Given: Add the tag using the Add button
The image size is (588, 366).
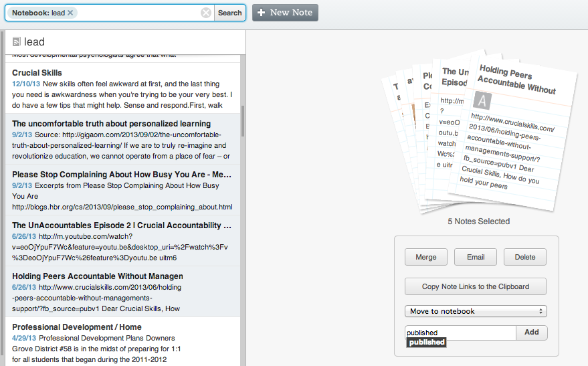Looking at the screenshot, I should [x=531, y=333].
